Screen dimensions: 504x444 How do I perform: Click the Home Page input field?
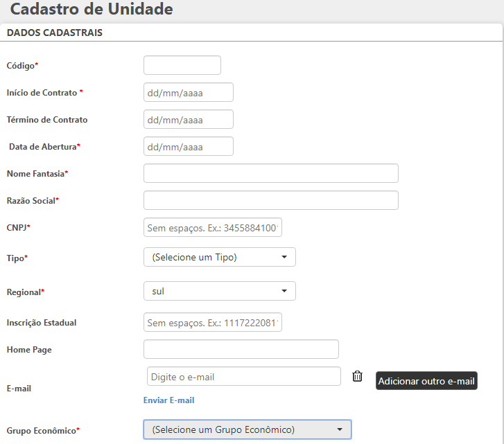(241, 349)
